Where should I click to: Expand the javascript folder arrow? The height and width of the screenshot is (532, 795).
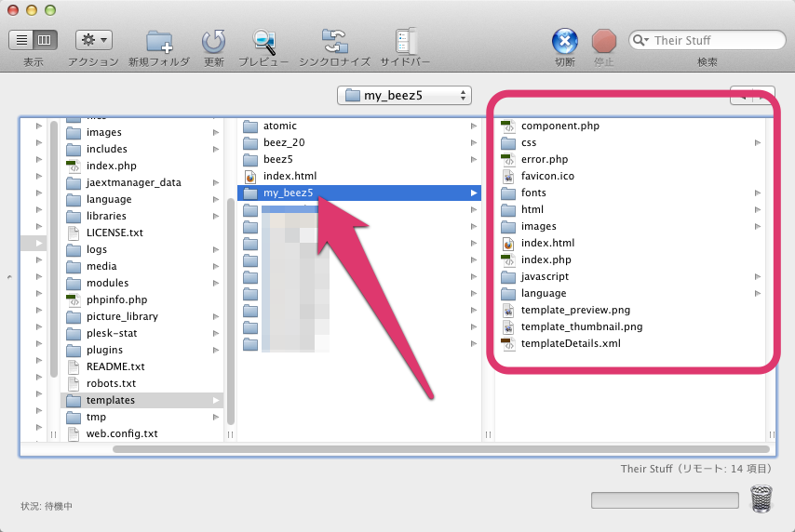pos(758,277)
